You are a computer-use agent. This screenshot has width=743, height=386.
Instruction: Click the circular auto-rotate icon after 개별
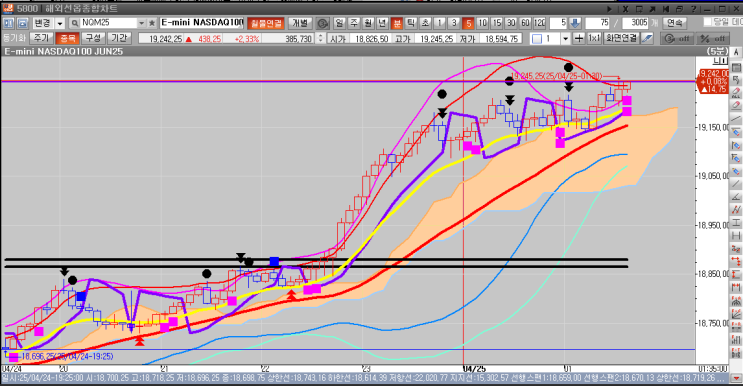322,23
